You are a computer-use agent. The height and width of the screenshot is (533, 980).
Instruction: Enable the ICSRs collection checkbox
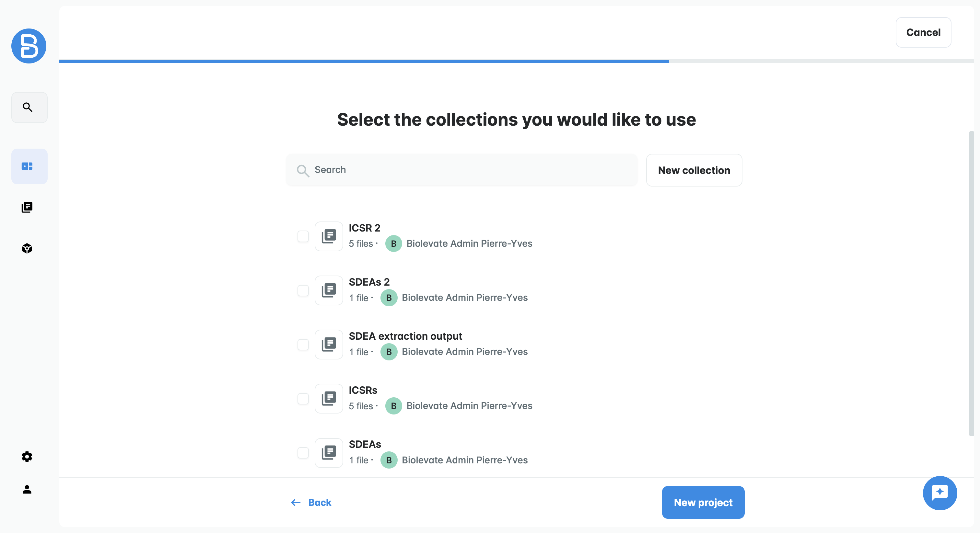[303, 398]
